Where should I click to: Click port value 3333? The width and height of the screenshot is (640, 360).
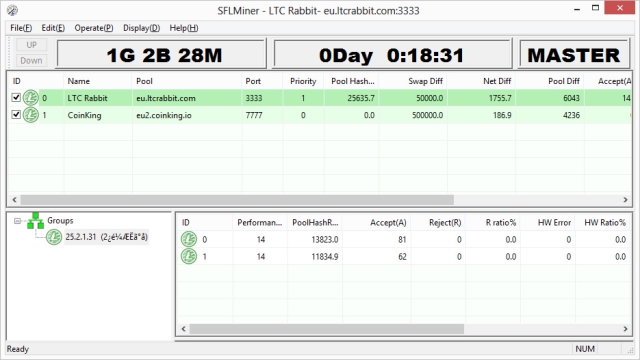[253, 98]
